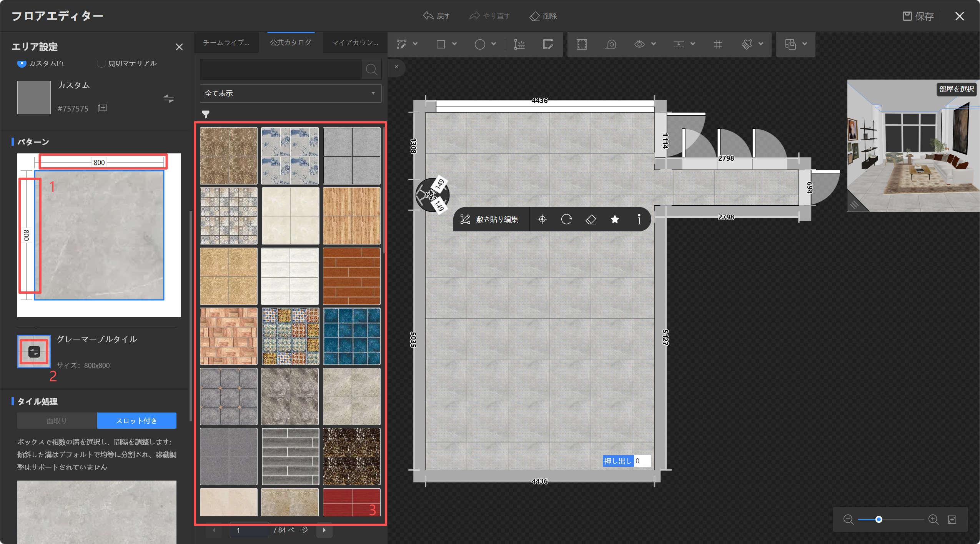The image size is (980, 544).
Task: Click the 押し出し value field
Action: [x=642, y=461]
